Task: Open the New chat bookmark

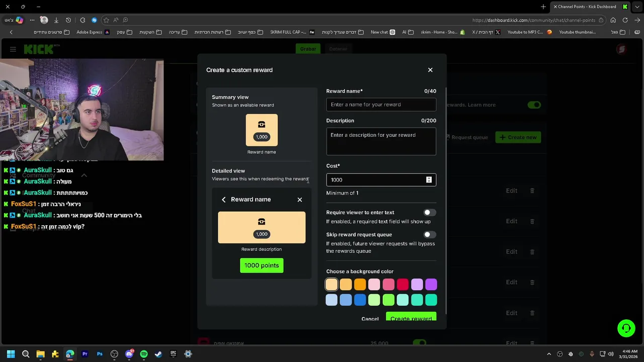Action: click(x=383, y=32)
